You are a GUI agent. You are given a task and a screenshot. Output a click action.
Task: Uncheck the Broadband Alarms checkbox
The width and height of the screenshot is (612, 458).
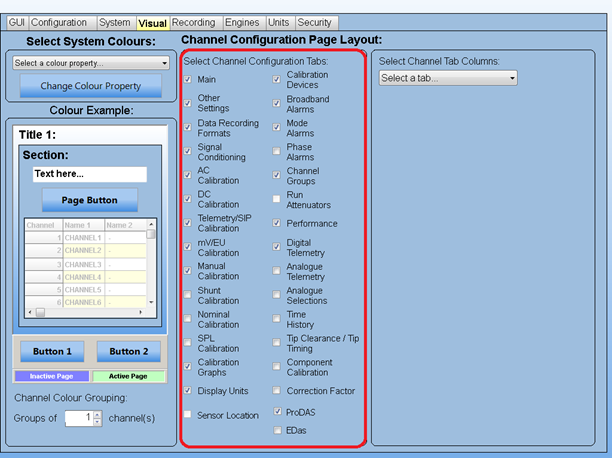click(x=277, y=103)
